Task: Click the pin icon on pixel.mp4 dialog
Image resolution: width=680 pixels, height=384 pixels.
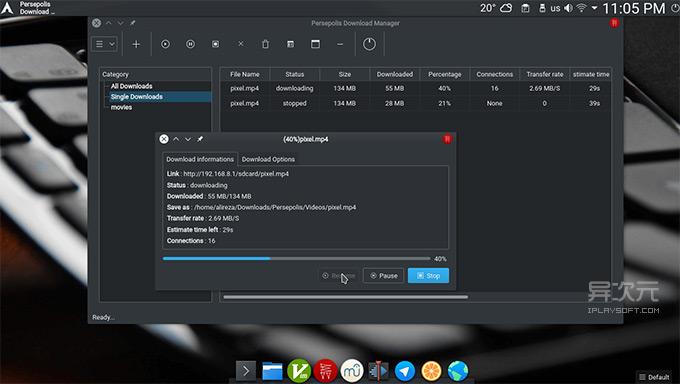Action: tap(200, 139)
